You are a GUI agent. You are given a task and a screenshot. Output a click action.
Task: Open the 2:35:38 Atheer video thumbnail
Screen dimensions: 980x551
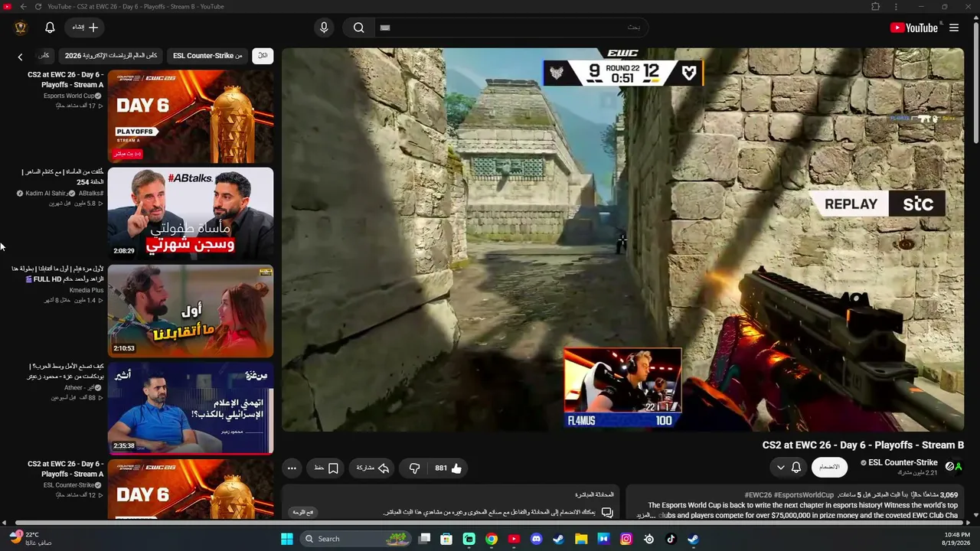click(191, 408)
